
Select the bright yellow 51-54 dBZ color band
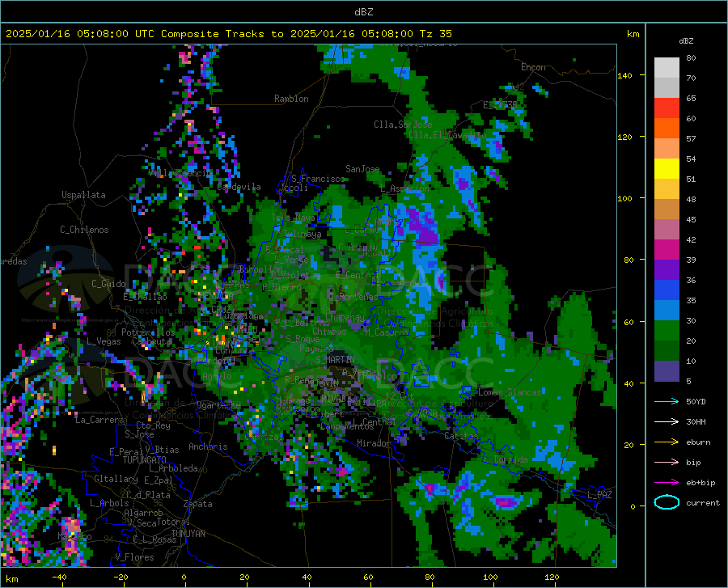click(667, 169)
